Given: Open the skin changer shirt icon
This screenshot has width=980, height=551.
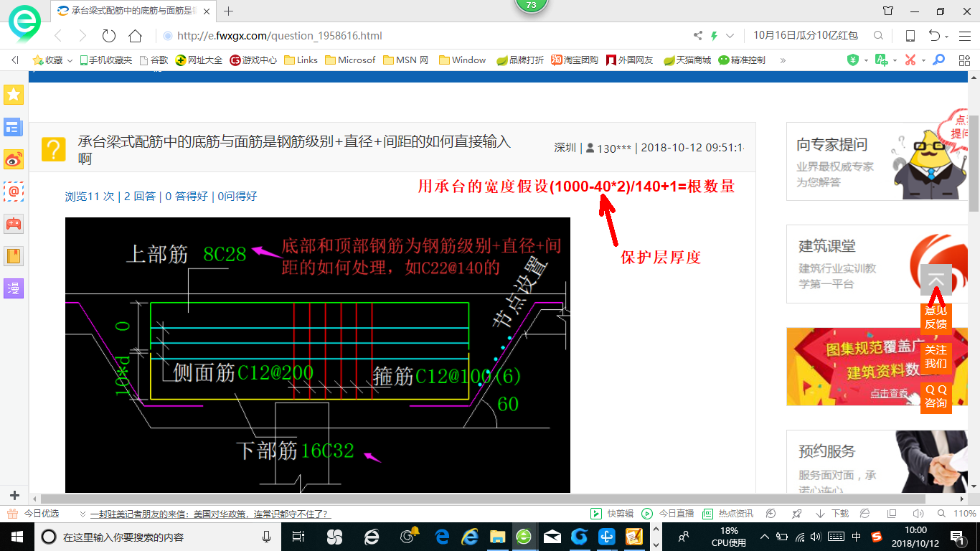Looking at the screenshot, I should 888,11.
